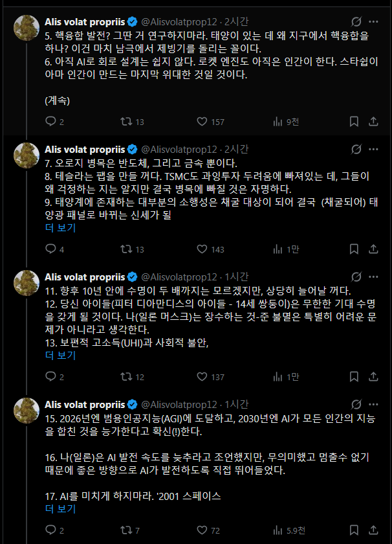
Task: Expand 더 보기 under the 태양계 소행성 text
Action: point(60,228)
